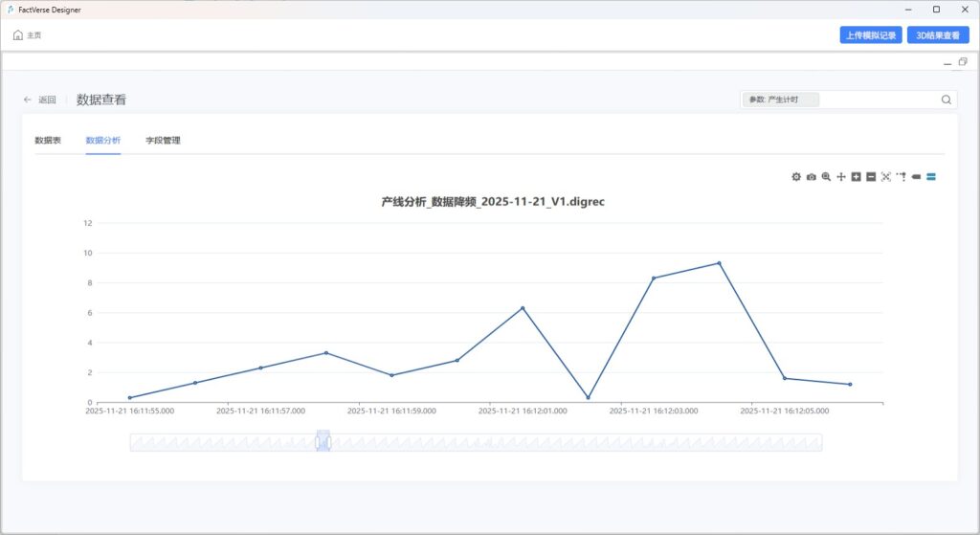Zoom out with the minus icon
The image size is (980, 535).
[871, 177]
